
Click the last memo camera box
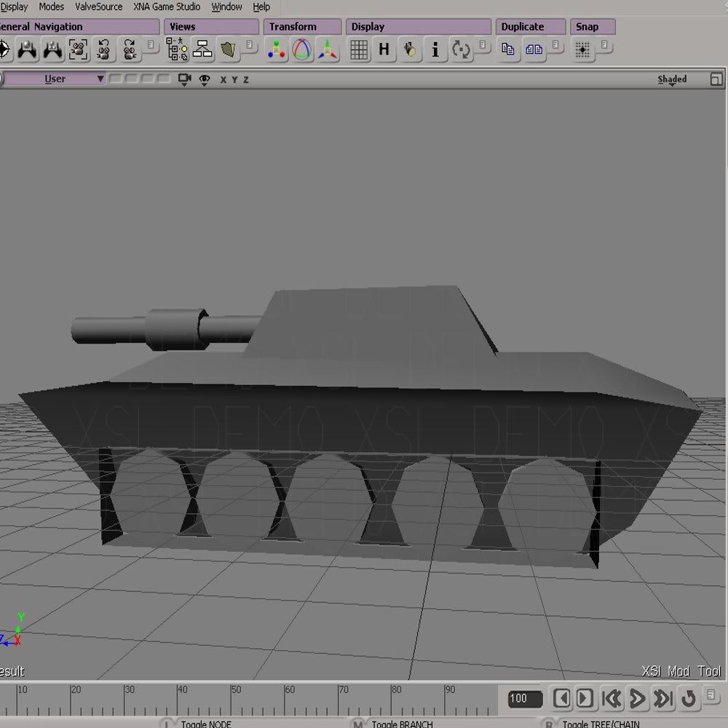tap(164, 79)
